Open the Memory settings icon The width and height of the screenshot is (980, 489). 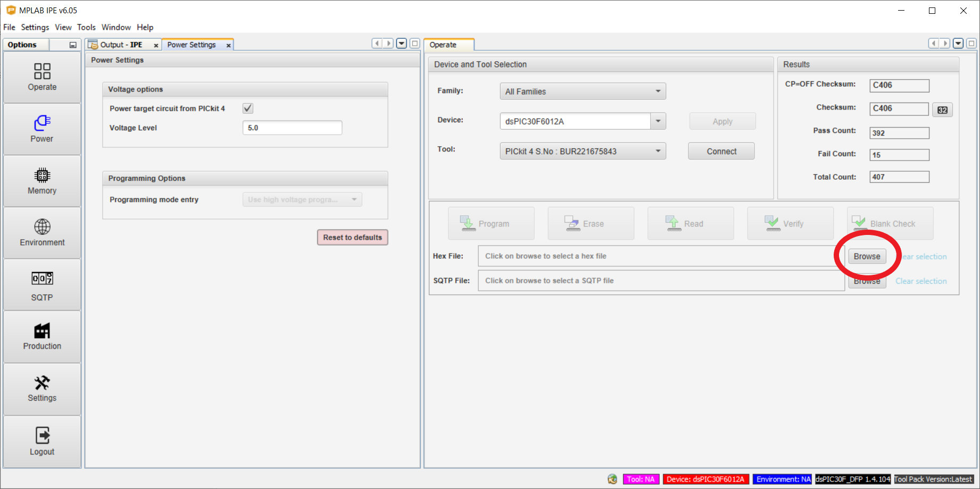click(x=42, y=181)
